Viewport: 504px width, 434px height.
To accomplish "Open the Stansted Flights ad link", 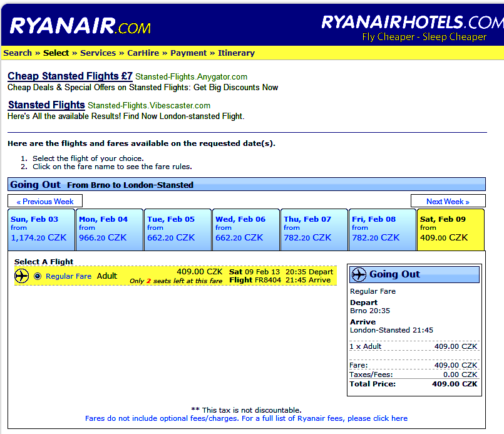I will (46, 105).
